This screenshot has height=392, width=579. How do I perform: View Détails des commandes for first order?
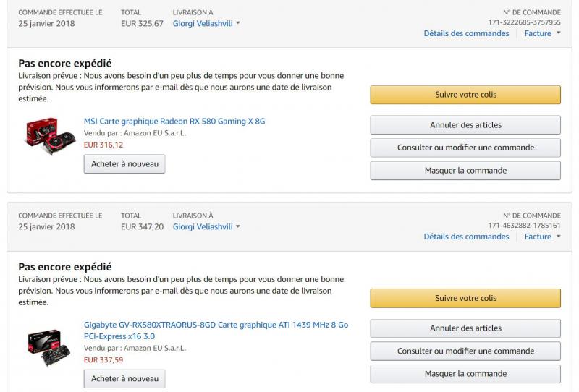[x=466, y=33]
